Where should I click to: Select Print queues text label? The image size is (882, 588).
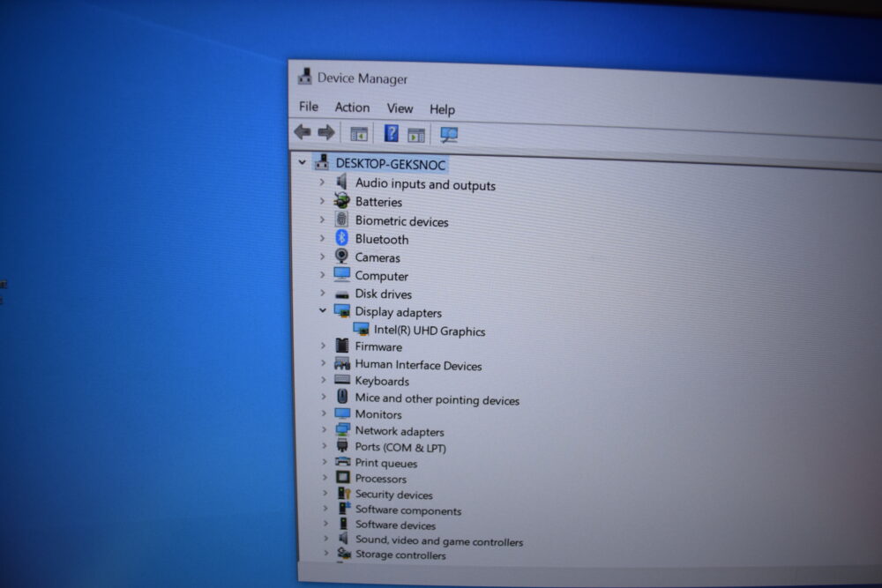[x=386, y=463]
